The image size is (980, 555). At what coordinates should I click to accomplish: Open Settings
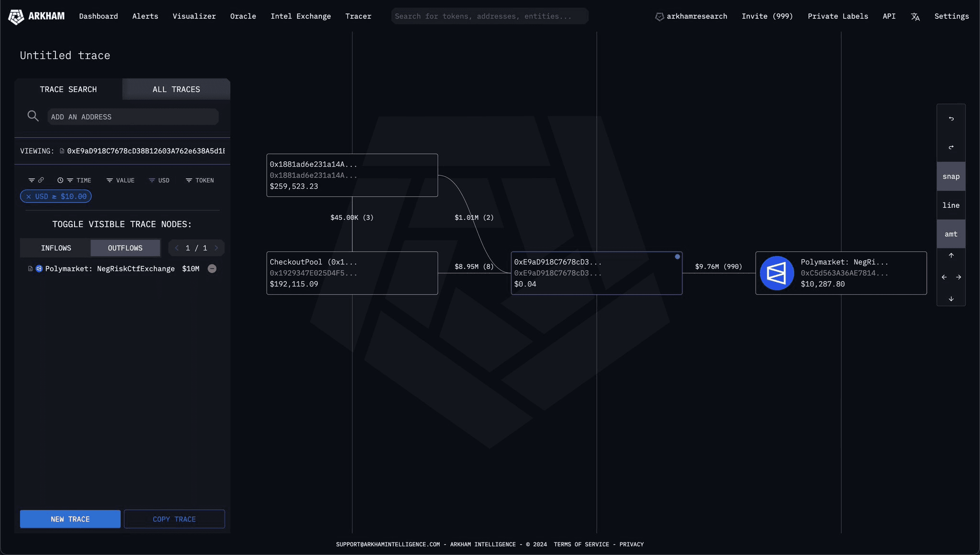coord(951,16)
